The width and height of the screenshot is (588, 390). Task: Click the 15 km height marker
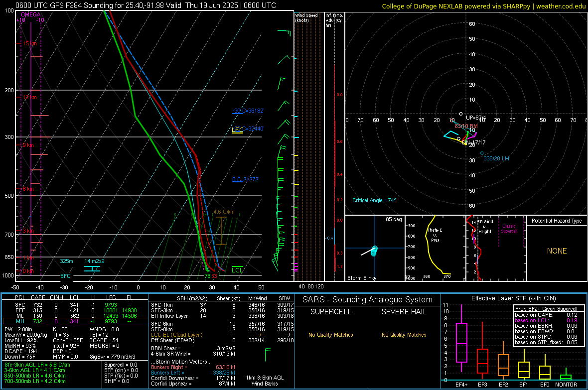[x=29, y=43]
